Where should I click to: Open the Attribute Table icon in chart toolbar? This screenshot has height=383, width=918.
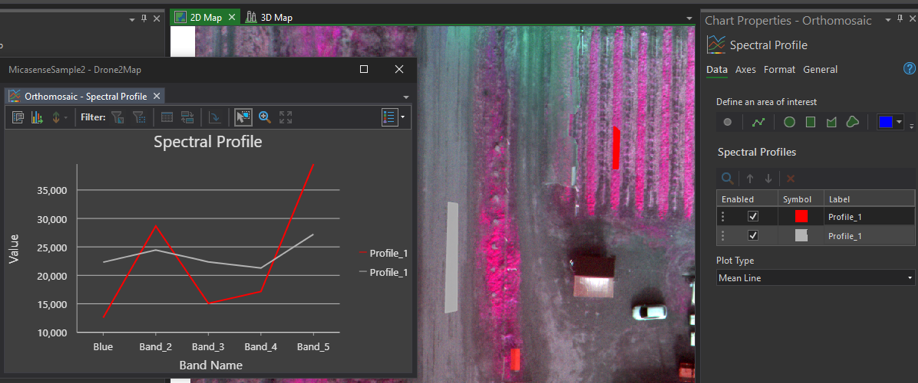(167, 118)
